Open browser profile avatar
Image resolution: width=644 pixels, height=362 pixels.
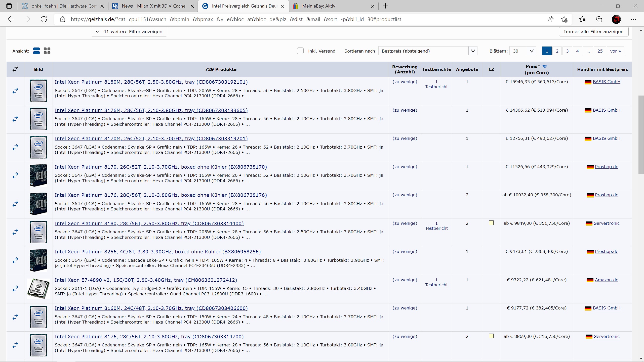point(616,19)
